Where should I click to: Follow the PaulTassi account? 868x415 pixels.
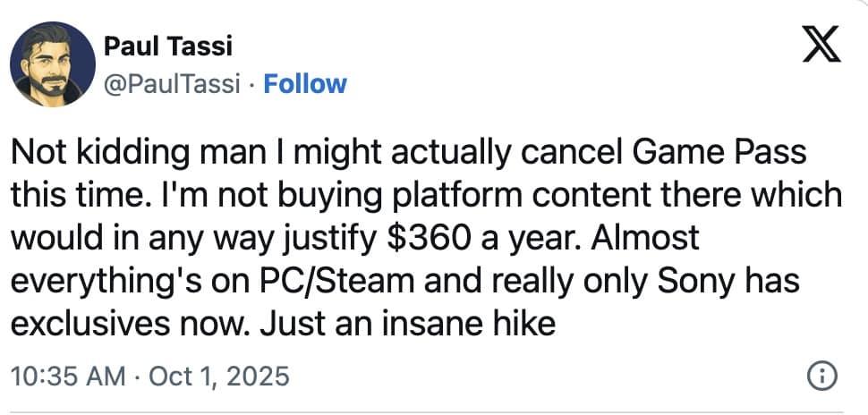pyautogui.click(x=307, y=84)
